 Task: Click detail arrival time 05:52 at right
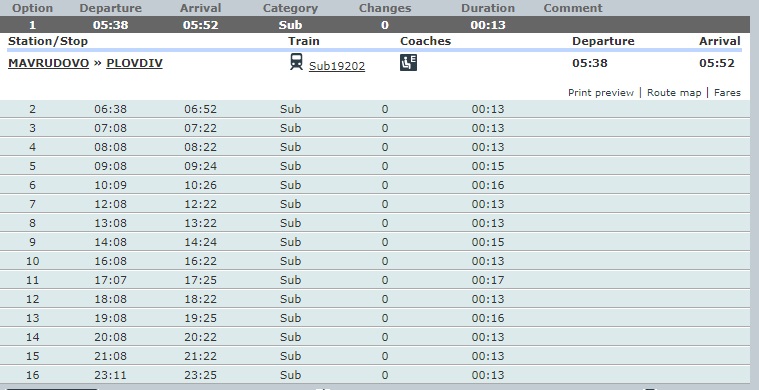tap(717, 63)
